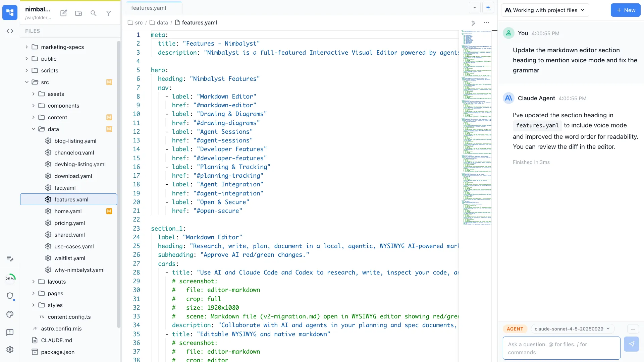Focus the Ask a question input field
644x362 pixels.
point(560,348)
